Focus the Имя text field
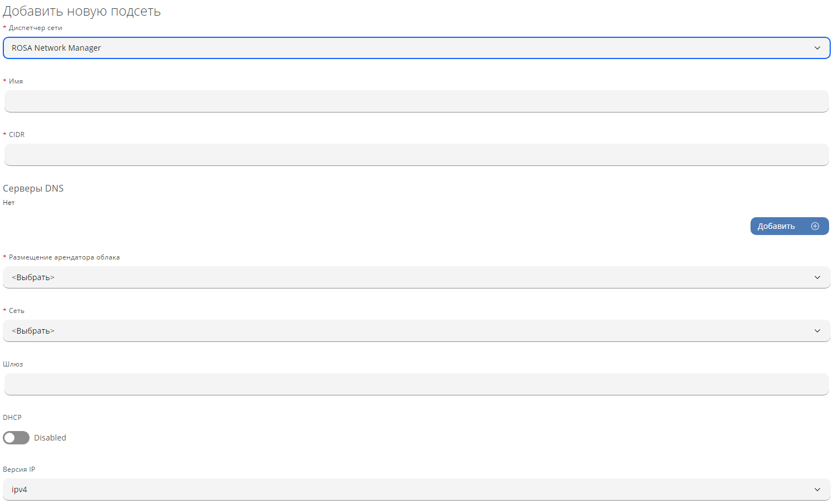 tap(416, 101)
